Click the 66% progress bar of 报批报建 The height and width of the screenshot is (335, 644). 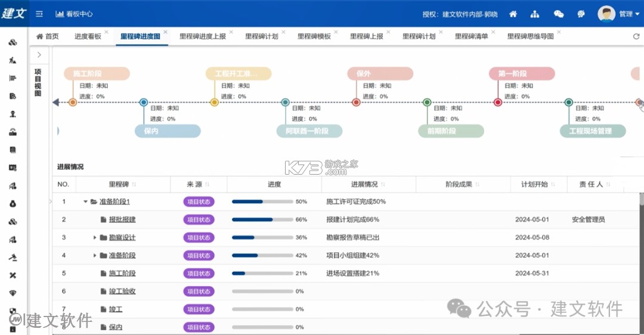tap(263, 219)
